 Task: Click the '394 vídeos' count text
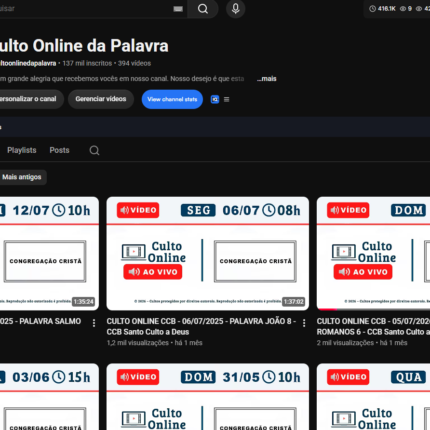click(134, 63)
